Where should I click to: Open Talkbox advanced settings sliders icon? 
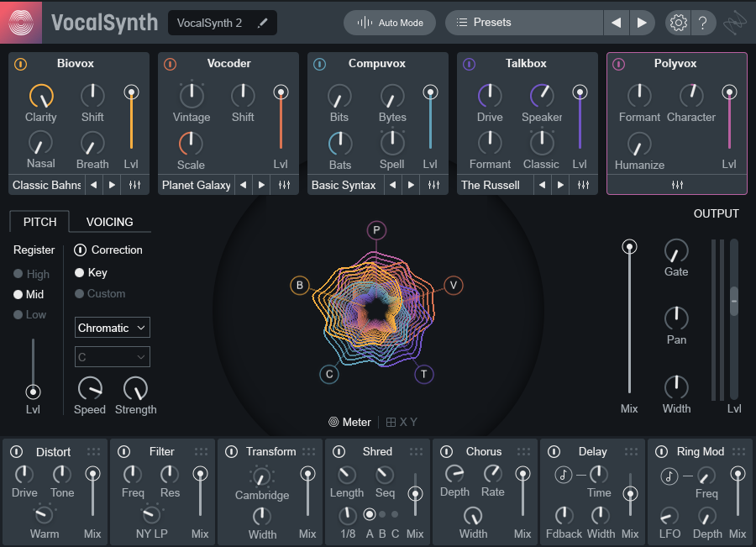584,185
